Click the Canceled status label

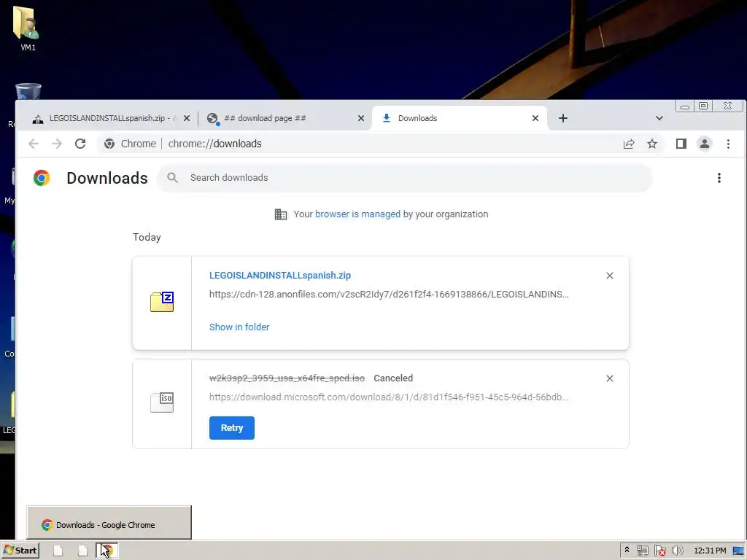[393, 378]
